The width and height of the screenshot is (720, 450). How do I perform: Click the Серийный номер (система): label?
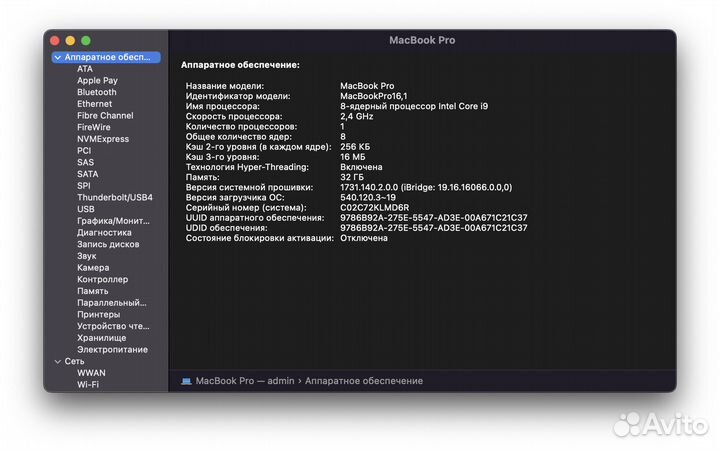point(246,208)
